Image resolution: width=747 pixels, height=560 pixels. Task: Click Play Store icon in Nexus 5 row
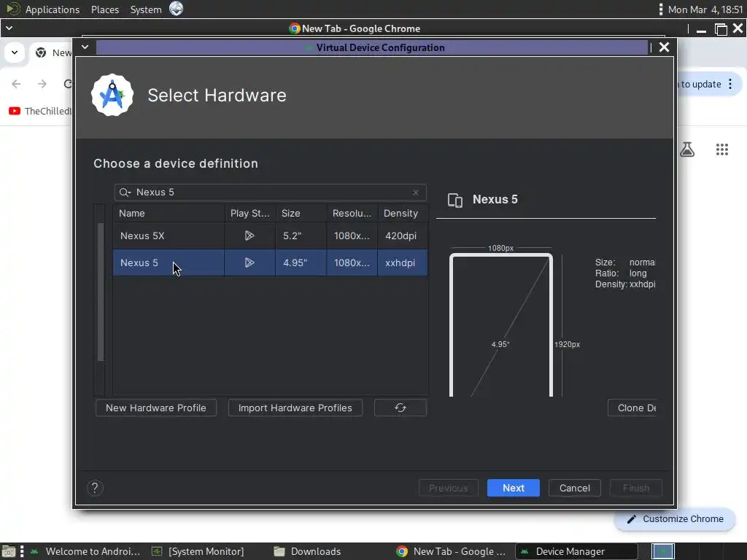[249, 262]
